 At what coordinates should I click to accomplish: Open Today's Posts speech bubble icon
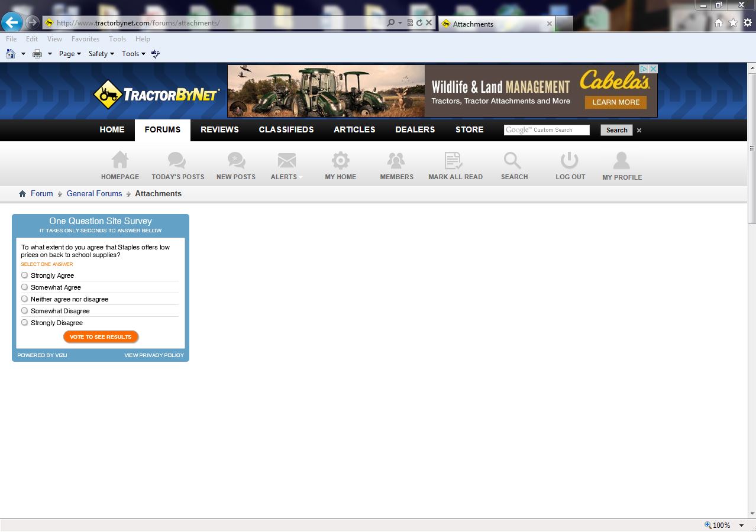(177, 160)
